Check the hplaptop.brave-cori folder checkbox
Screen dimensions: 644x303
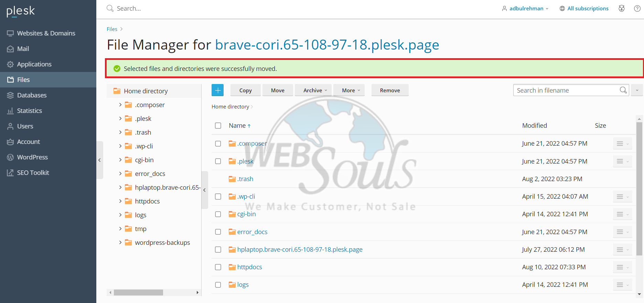[x=218, y=250]
